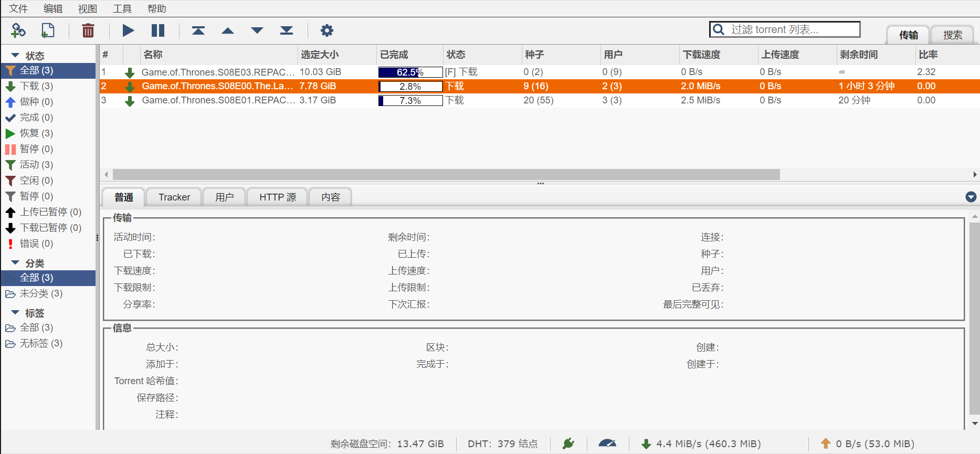Filter by 完成 (0) status
Screen dimensions: 980x454
[x=48, y=118]
